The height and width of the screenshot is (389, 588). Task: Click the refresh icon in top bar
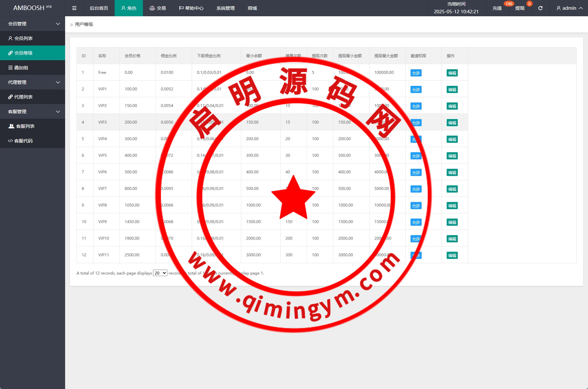click(x=540, y=8)
